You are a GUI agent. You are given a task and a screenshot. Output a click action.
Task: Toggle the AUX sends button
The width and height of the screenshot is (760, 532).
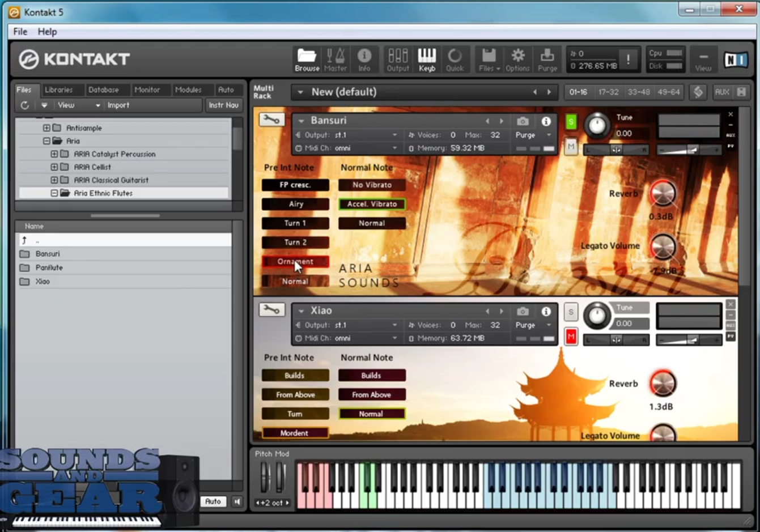(x=722, y=92)
